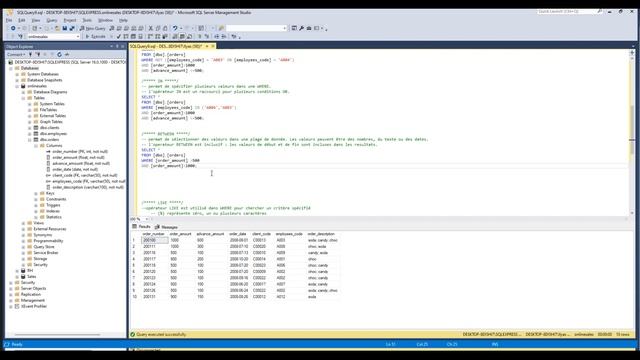
Task: Select the Triggers folder
Action: (x=53, y=205)
